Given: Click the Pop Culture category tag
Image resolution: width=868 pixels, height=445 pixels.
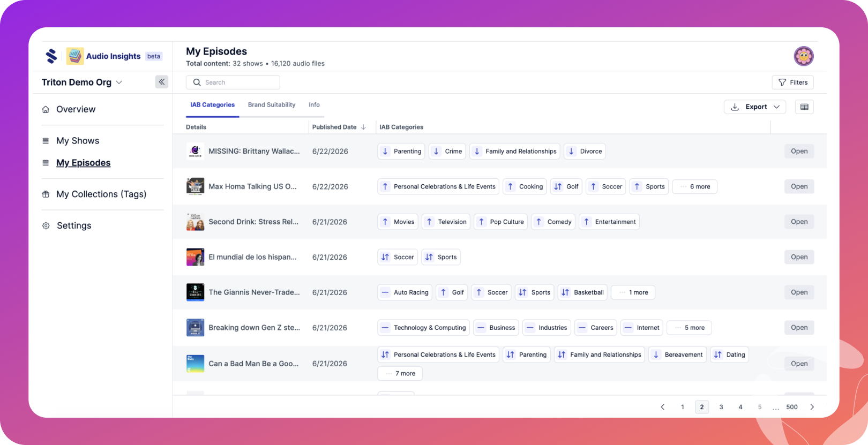Looking at the screenshot, I should pos(501,222).
